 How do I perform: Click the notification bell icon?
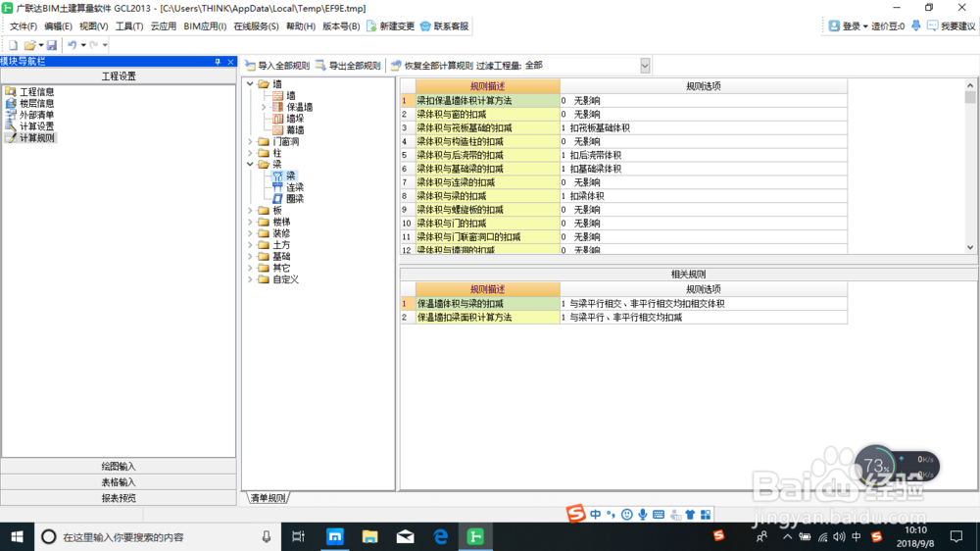pyautogui.click(x=915, y=25)
